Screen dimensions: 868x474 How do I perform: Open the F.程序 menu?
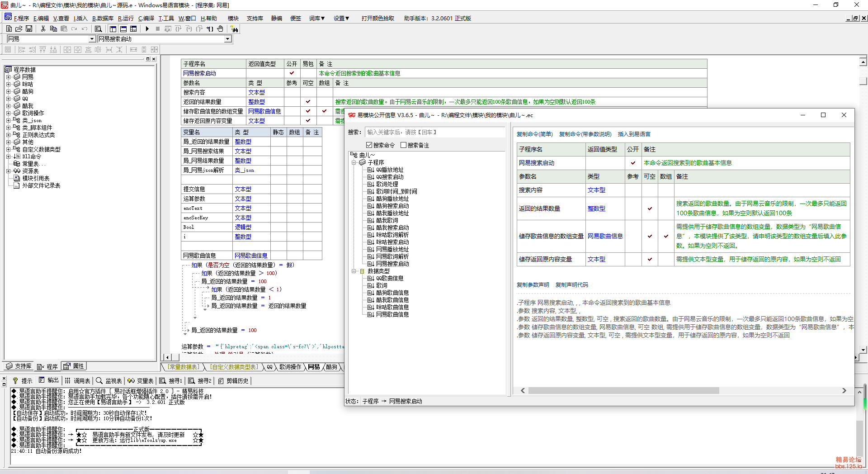(21, 18)
